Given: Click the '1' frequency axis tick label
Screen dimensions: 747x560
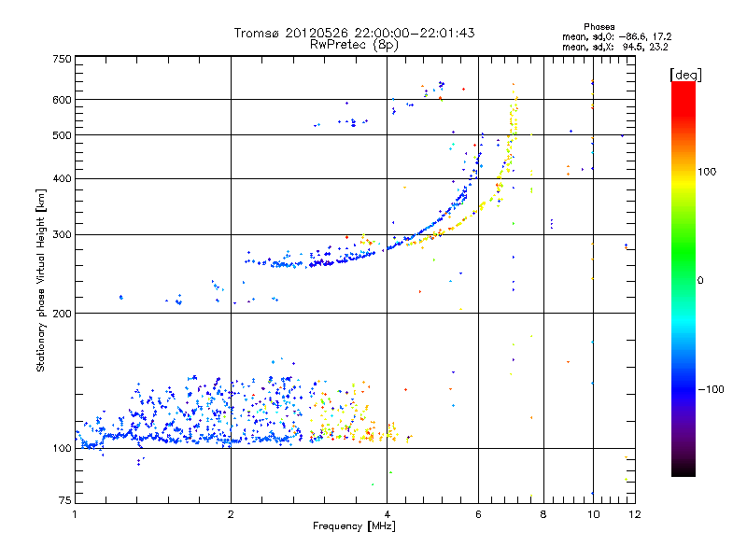Looking at the screenshot, I should tap(75, 514).
